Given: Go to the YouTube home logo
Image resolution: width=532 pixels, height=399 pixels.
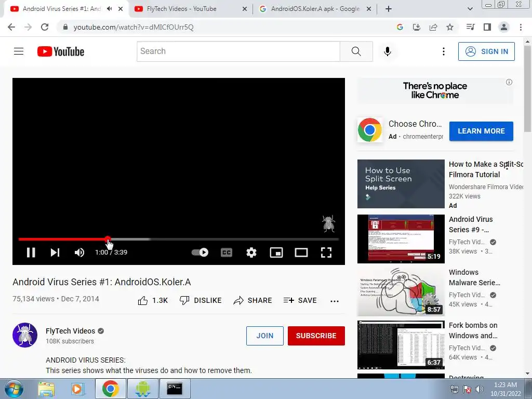Looking at the screenshot, I should point(61,51).
